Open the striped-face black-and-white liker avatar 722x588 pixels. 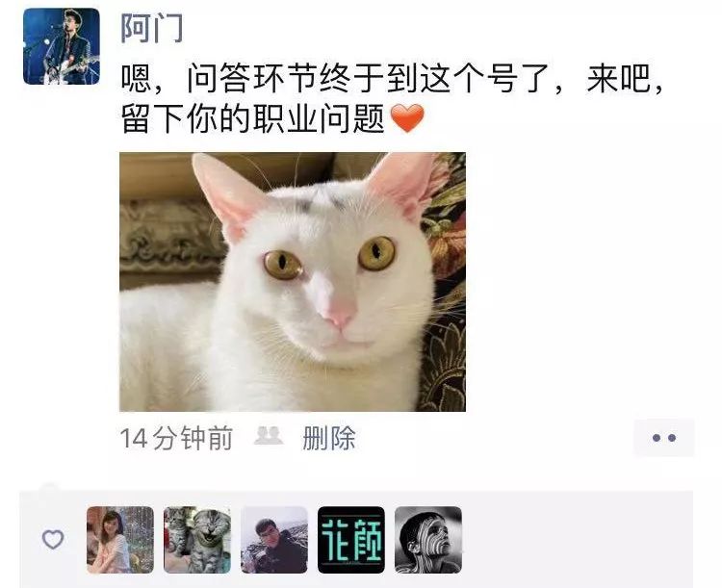tap(428, 540)
